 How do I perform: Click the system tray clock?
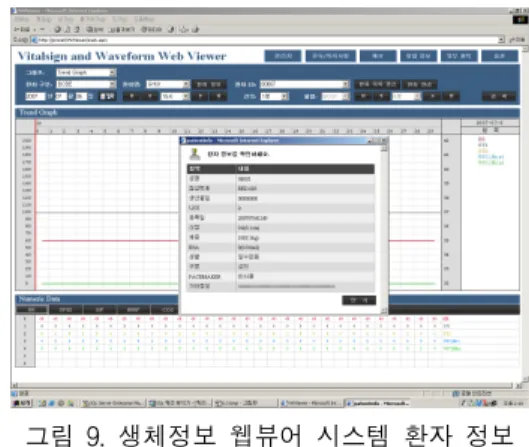513,403
